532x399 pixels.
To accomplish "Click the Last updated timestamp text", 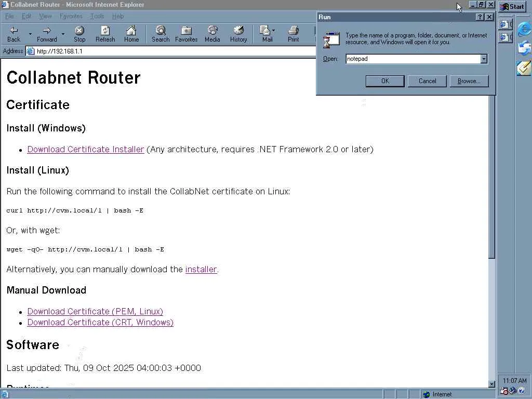I will click(x=104, y=368).
